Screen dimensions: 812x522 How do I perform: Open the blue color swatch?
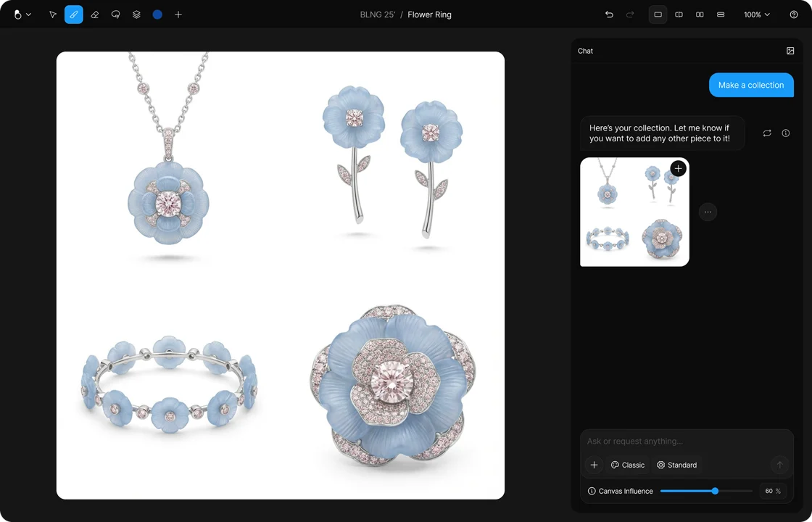point(157,14)
